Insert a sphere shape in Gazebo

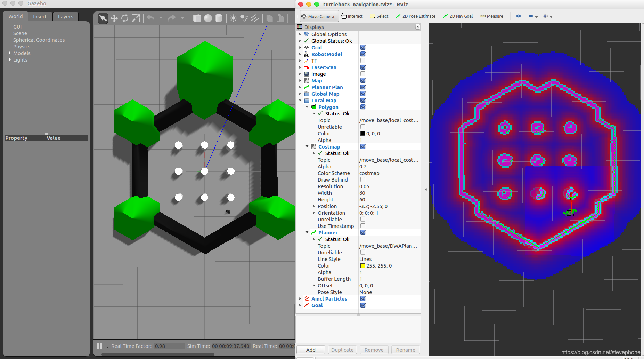(x=208, y=18)
